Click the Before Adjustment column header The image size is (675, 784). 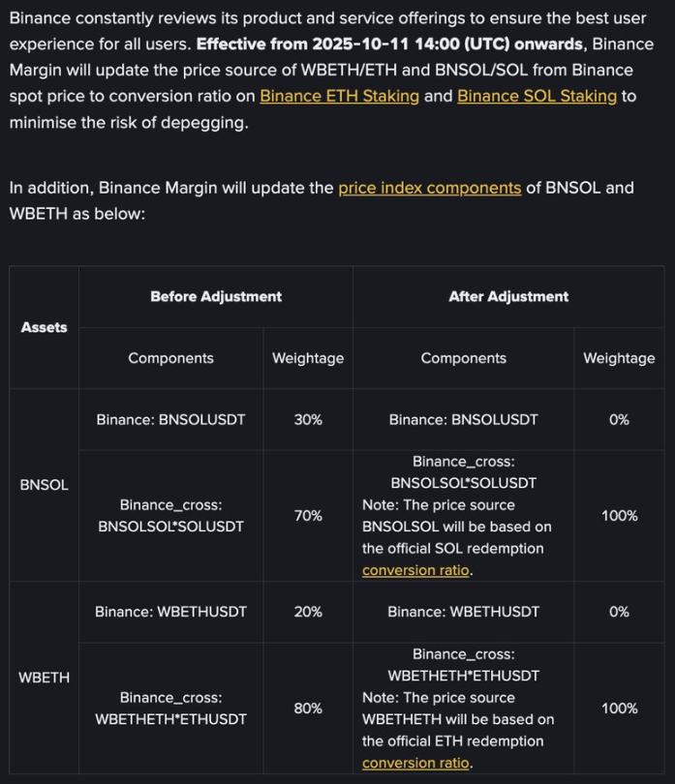[216, 296]
